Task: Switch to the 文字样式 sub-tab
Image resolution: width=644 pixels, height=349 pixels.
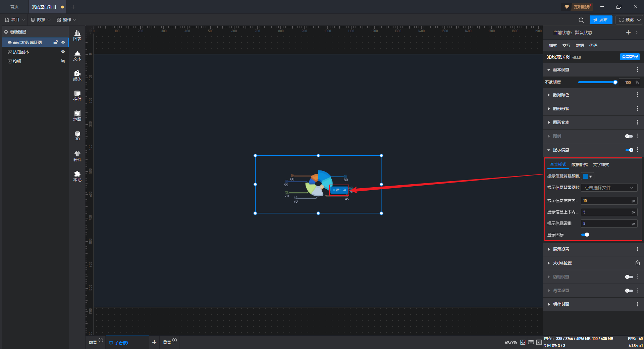Action: 601,164
